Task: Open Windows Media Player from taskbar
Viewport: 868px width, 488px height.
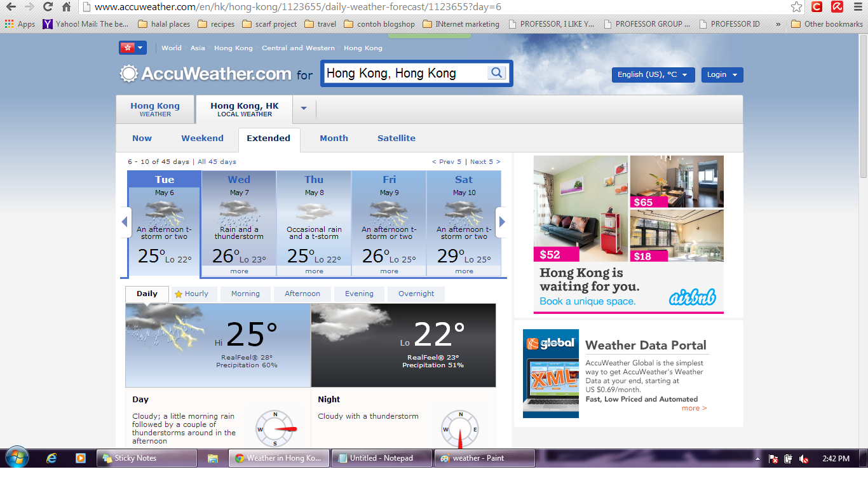Action: click(80, 458)
